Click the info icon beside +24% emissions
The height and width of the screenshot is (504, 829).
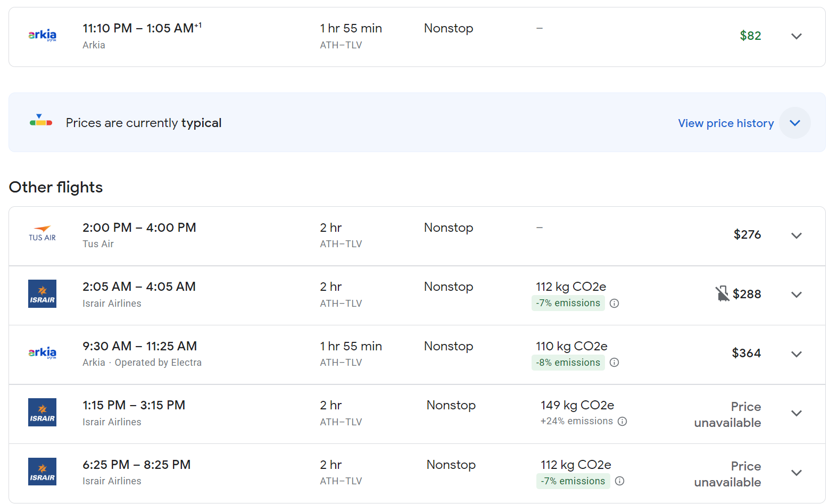coord(622,422)
